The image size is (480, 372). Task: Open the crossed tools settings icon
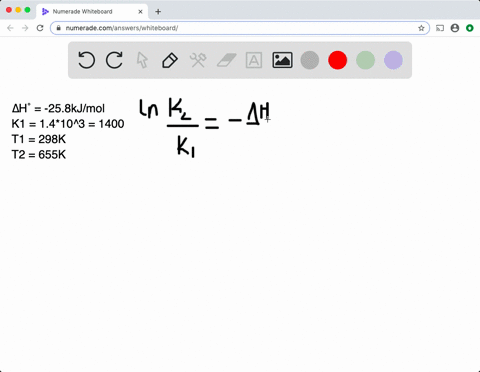[198, 60]
